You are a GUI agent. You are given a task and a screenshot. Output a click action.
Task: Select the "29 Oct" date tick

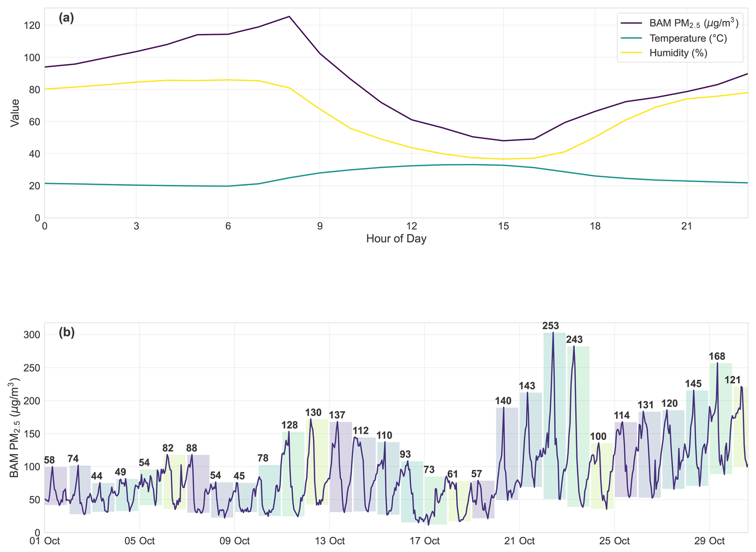pyautogui.click(x=709, y=541)
